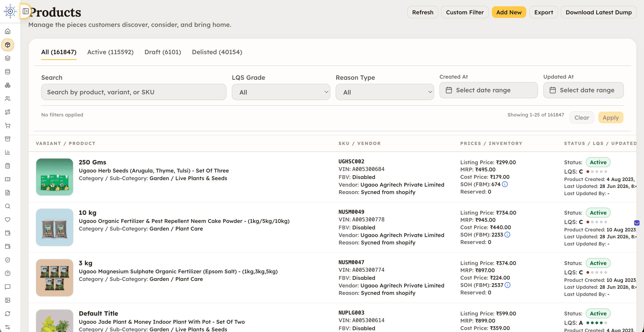The width and height of the screenshot is (644, 332).
Task: Click the sync arrows icon in sidebar
Action: [8, 314]
